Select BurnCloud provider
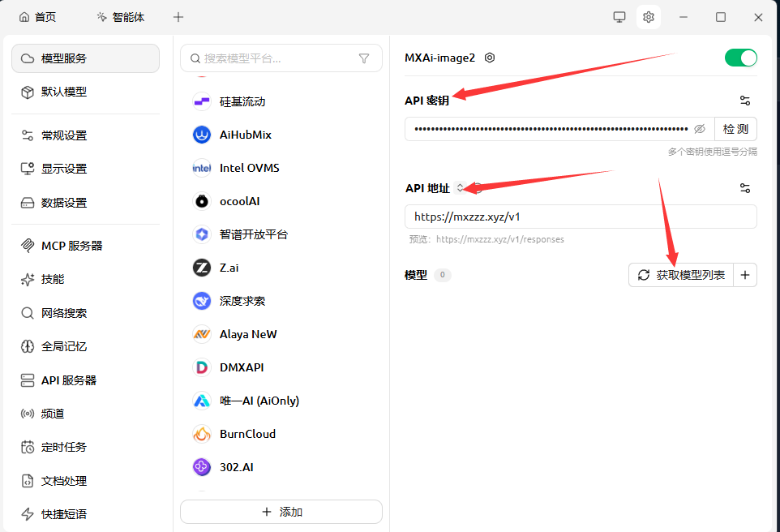This screenshot has width=780, height=532. tap(281, 434)
